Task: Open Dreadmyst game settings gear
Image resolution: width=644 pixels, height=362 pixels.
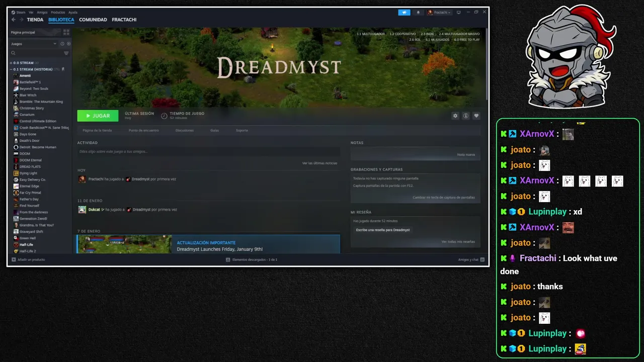Action: [455, 116]
